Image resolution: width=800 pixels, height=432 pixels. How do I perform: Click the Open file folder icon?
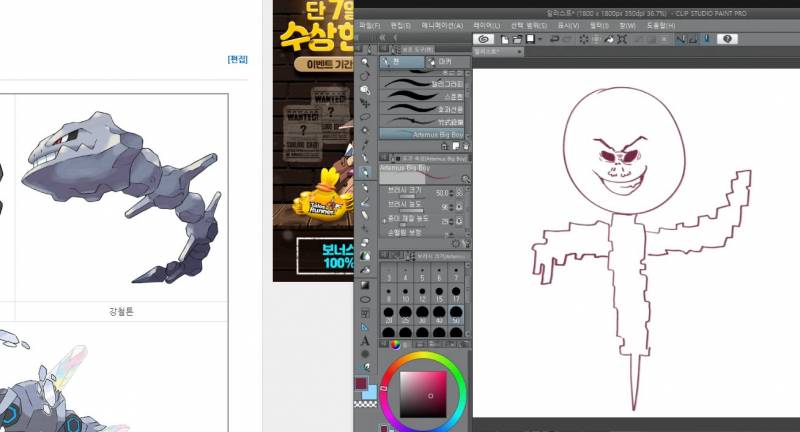517,39
